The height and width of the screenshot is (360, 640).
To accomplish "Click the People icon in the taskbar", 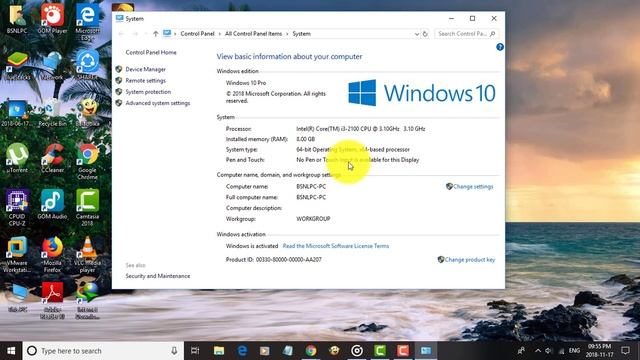I will 521,351.
